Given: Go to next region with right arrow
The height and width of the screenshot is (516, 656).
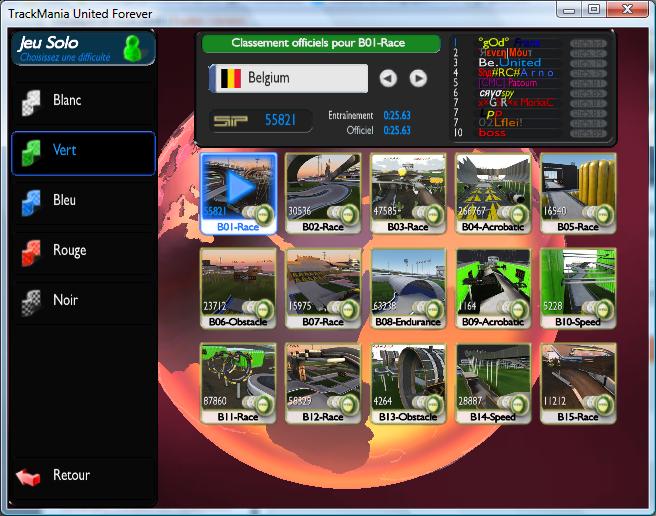Looking at the screenshot, I should coord(418,78).
